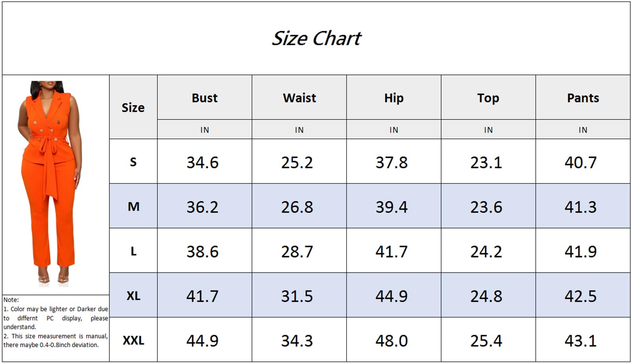This screenshot has width=632, height=364.
Task: Click the XXL pants value 43.1
Action: tap(580, 340)
